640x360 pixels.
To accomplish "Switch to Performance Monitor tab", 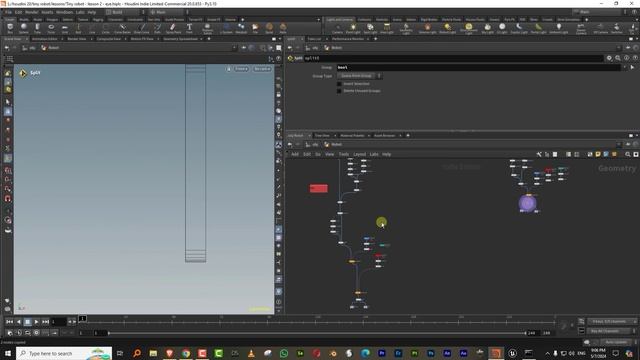I will [347, 39].
